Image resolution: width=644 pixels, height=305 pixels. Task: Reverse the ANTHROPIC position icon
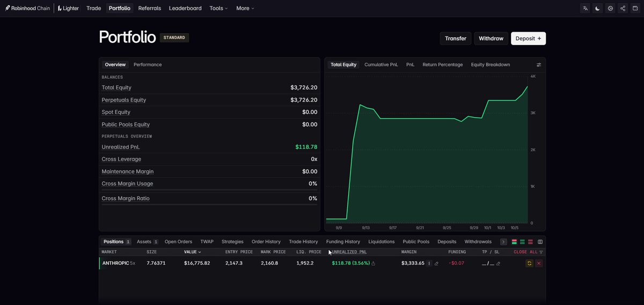pos(529,264)
